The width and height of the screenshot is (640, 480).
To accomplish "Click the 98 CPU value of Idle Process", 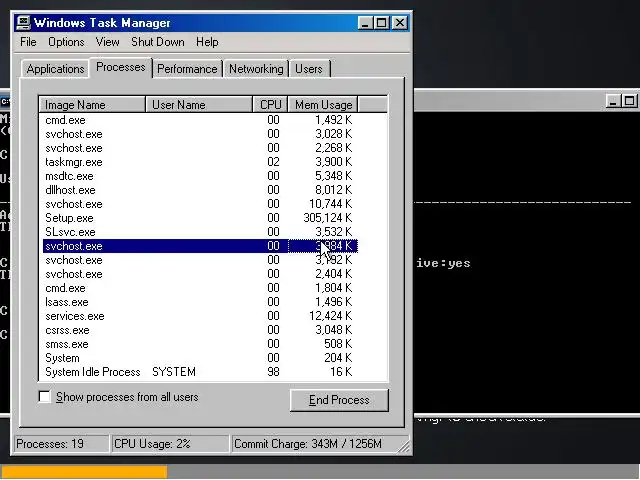I will pyautogui.click(x=273, y=372).
